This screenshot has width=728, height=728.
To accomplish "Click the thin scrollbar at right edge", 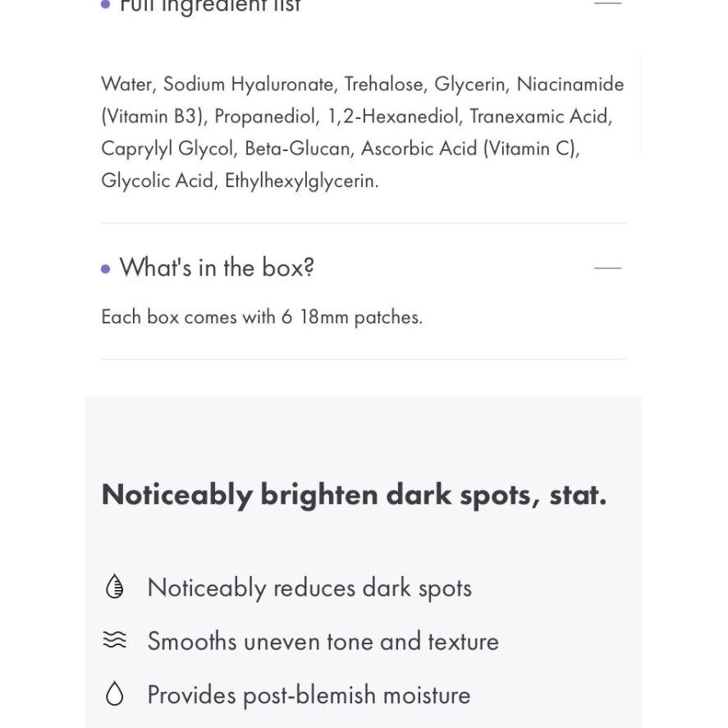I will [641, 103].
